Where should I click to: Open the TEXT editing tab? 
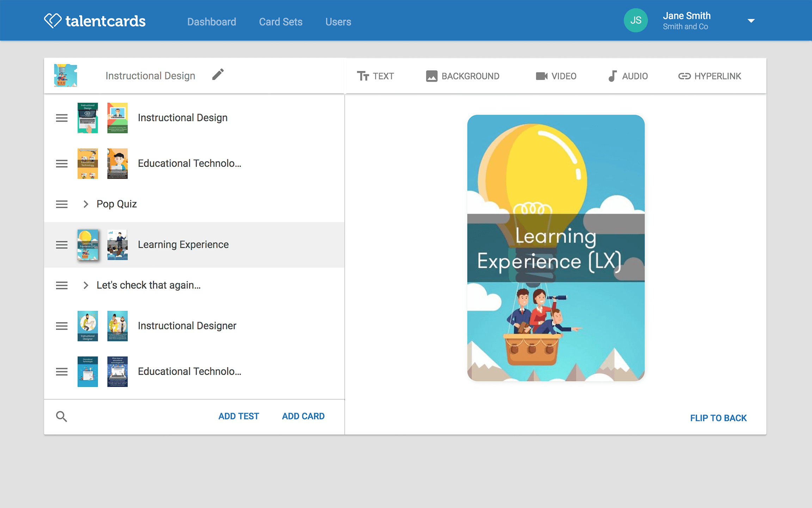click(375, 76)
